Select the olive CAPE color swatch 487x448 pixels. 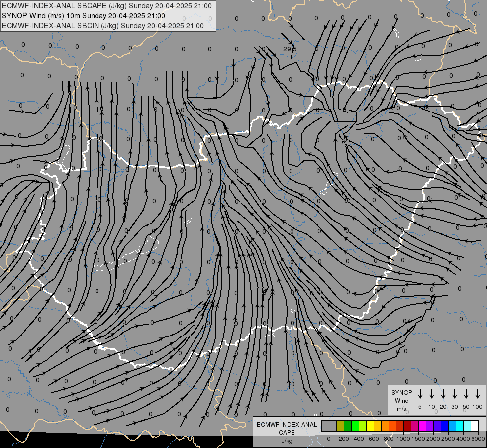point(340,426)
